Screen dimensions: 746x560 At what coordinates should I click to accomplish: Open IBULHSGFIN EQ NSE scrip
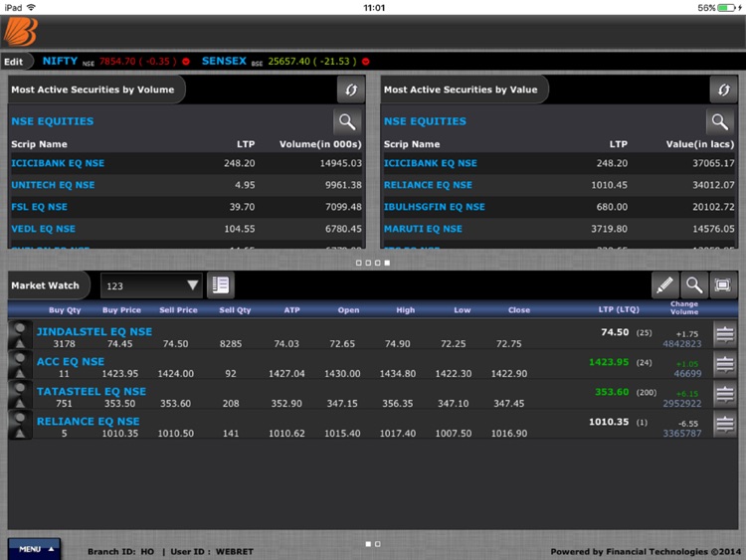(435, 207)
